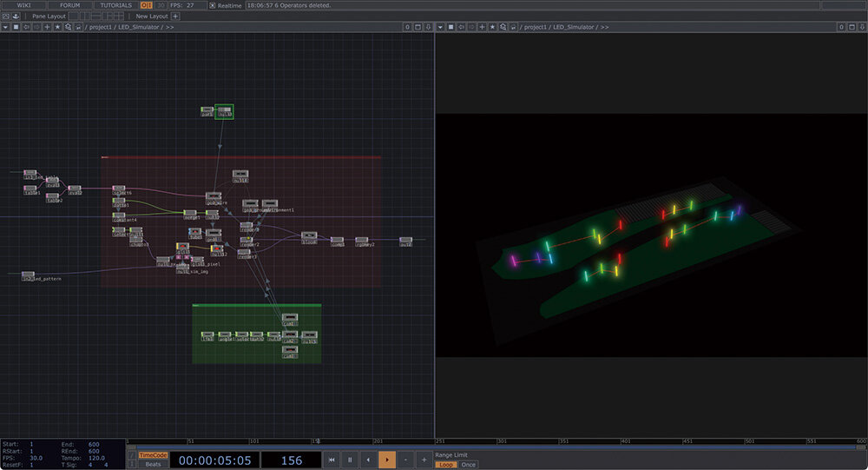Add a New Layout with plus button
The width and height of the screenshot is (868, 470).
(175, 16)
